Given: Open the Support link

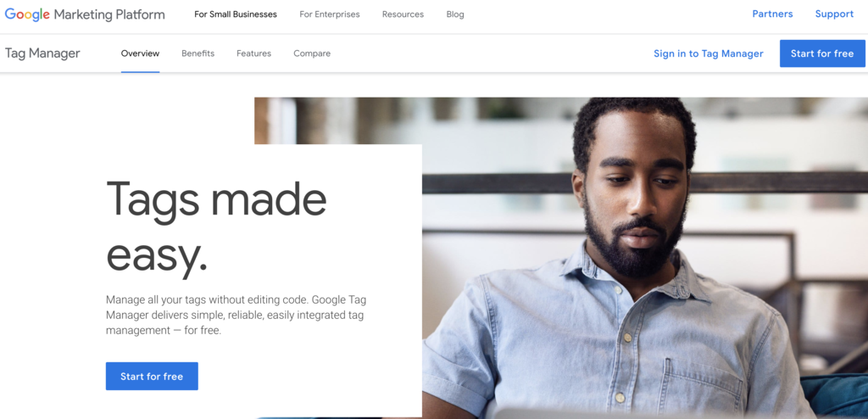Looking at the screenshot, I should [834, 14].
